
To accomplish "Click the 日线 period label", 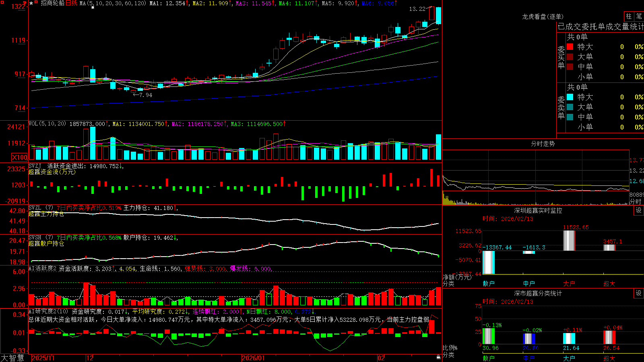I will [x=71, y=3].
